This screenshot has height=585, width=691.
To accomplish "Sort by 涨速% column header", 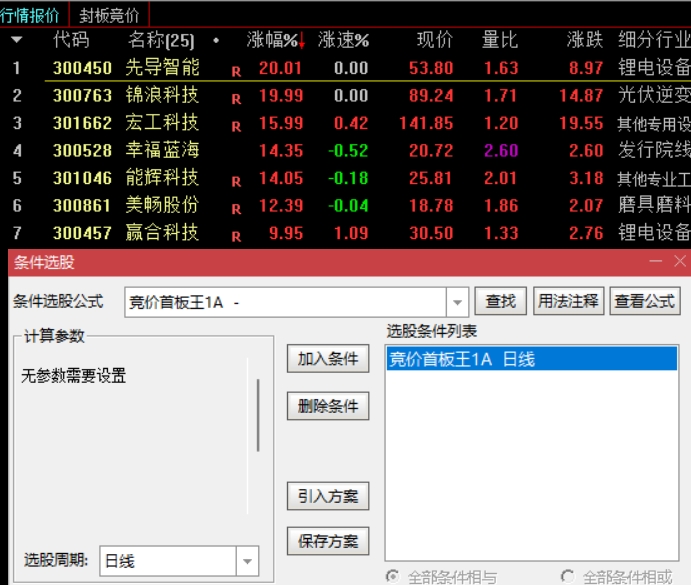I will [344, 40].
